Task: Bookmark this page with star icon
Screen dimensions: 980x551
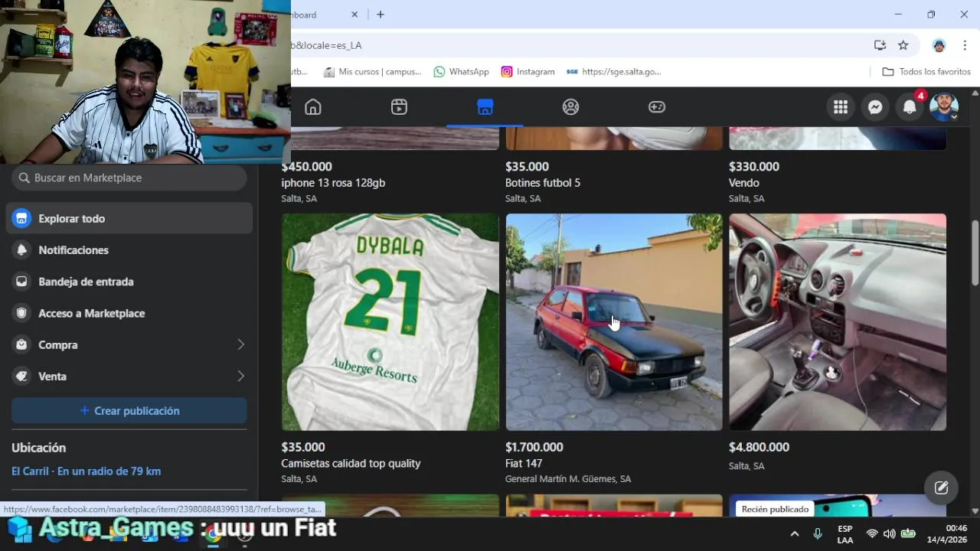Action: [x=903, y=45]
